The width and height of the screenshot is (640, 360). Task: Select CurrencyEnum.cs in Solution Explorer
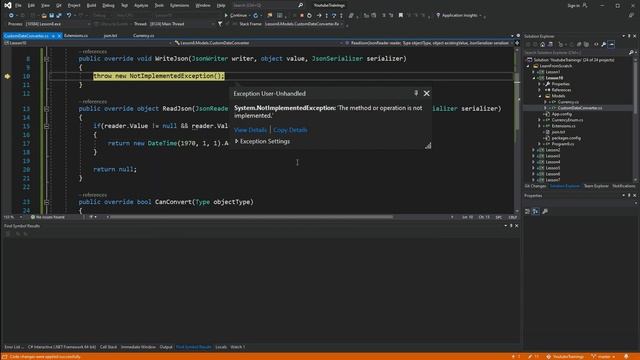[x=567, y=120]
